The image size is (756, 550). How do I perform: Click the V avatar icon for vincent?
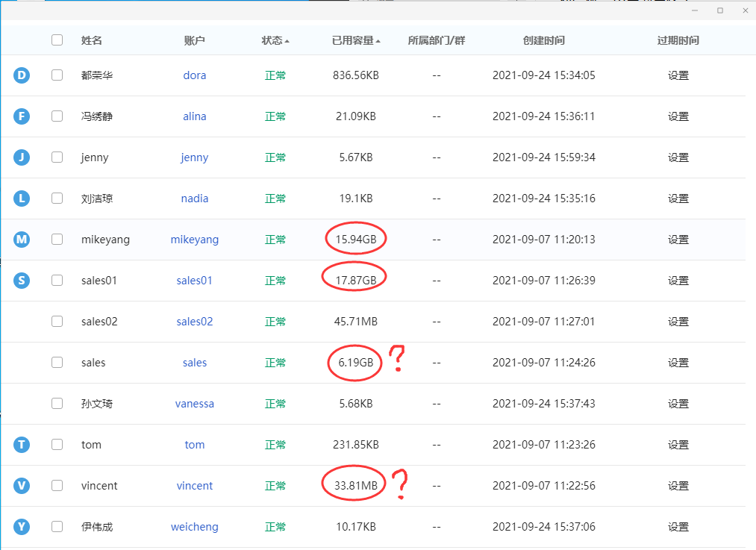21,486
